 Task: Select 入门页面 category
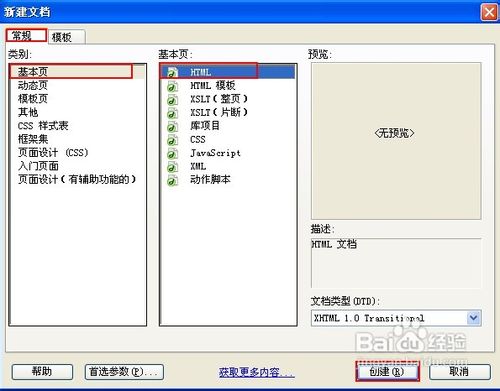(x=78, y=166)
